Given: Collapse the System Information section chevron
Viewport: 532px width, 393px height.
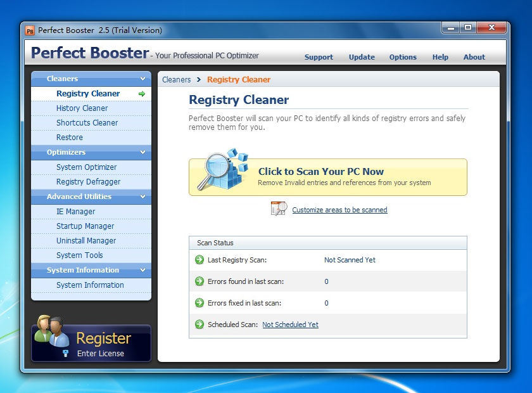Looking at the screenshot, I should (143, 270).
